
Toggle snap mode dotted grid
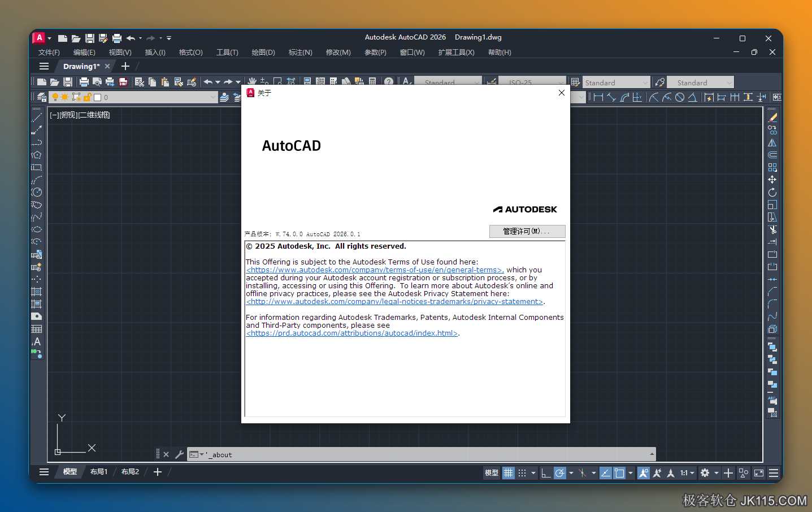coord(522,473)
